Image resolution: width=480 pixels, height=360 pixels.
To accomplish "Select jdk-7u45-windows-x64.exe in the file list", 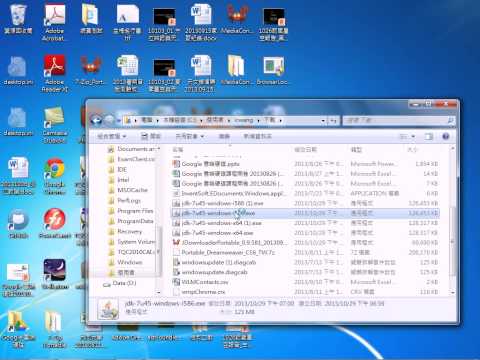I will (305, 233).
